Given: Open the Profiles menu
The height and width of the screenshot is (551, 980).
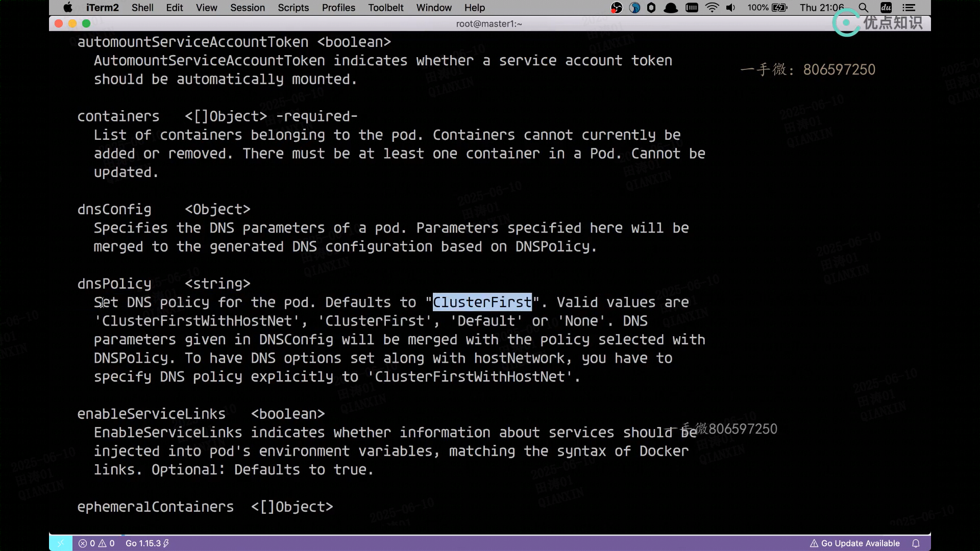Looking at the screenshot, I should 338,8.
